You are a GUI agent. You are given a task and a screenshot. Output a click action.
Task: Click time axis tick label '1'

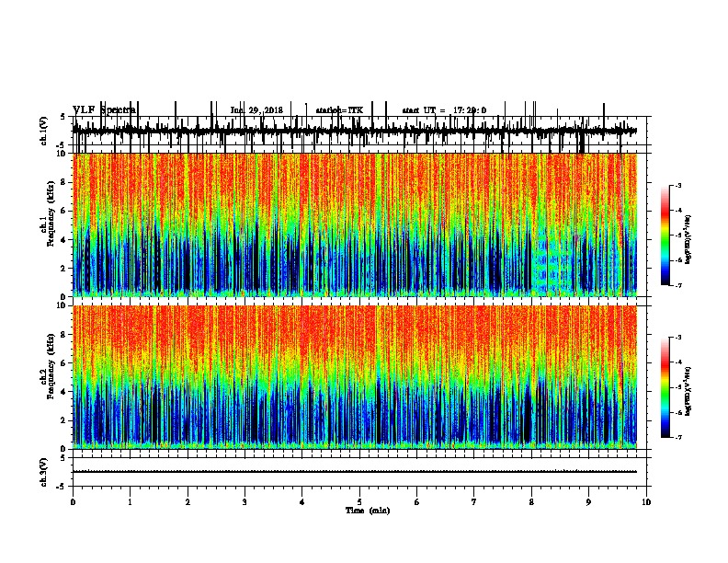click(x=130, y=502)
